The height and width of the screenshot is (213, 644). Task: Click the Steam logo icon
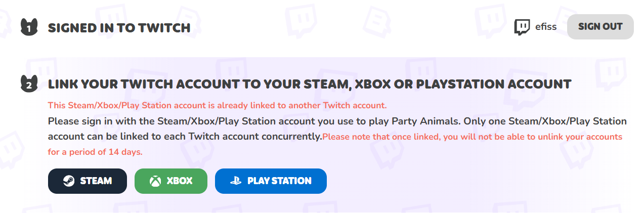pyautogui.click(x=69, y=181)
